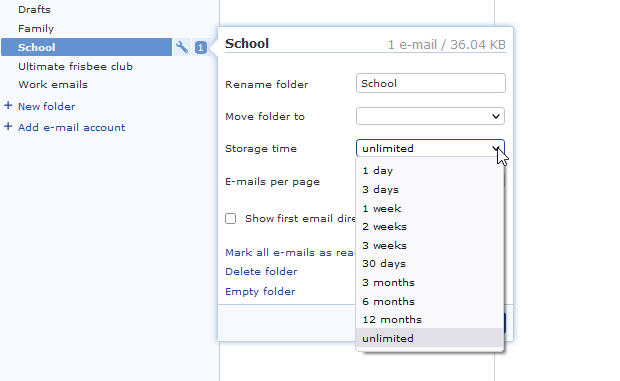Select the 2 weeks option
Screen dimensions: 620x381
(430, 227)
